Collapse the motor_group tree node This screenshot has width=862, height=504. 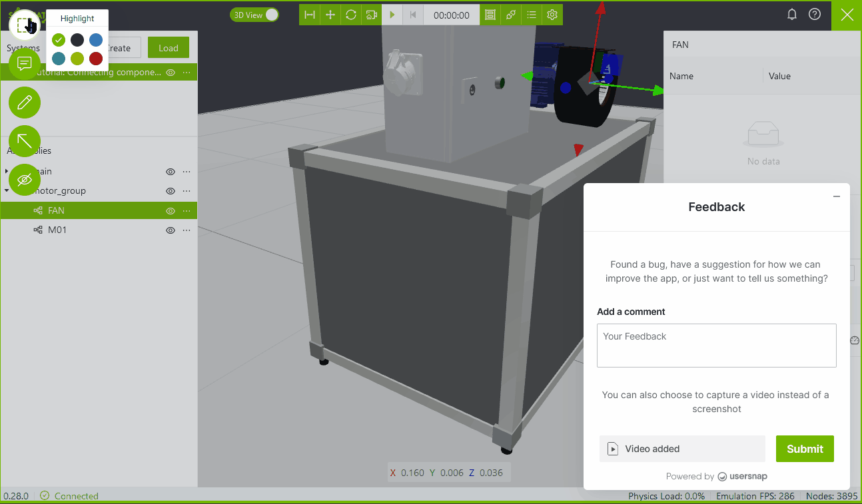point(7,191)
